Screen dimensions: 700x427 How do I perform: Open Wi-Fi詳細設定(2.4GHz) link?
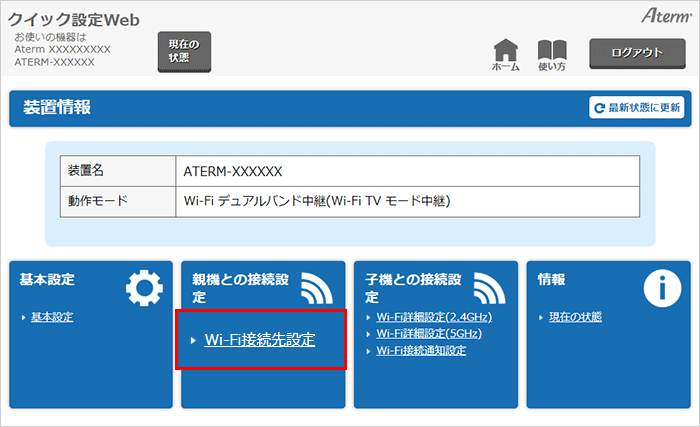428,318
